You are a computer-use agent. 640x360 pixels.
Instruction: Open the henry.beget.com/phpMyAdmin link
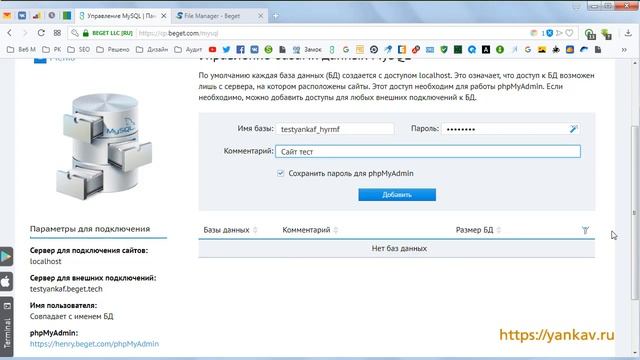(x=94, y=344)
